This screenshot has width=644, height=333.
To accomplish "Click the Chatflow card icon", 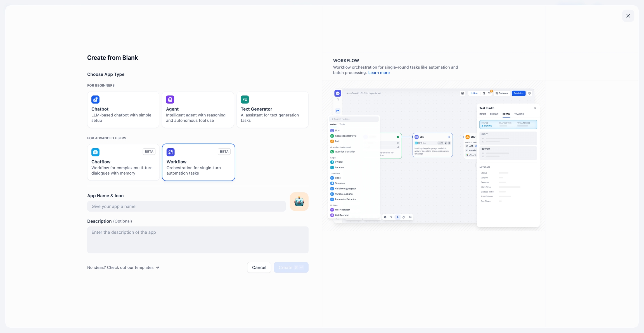I will (95, 152).
